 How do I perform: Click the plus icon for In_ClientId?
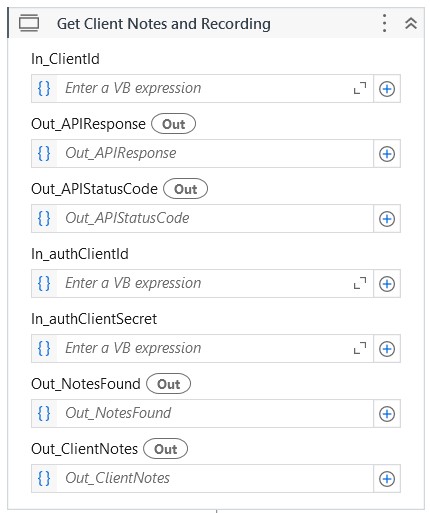[x=387, y=89]
